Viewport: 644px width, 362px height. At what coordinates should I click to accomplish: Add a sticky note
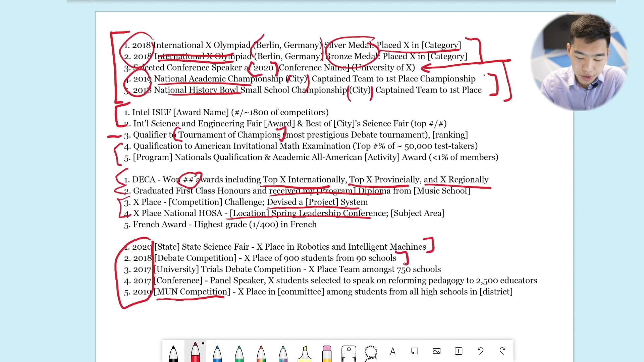[415, 351]
